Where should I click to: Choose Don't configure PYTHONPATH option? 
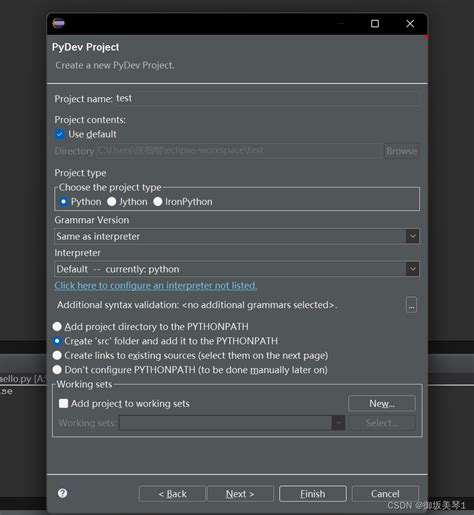[x=57, y=370]
